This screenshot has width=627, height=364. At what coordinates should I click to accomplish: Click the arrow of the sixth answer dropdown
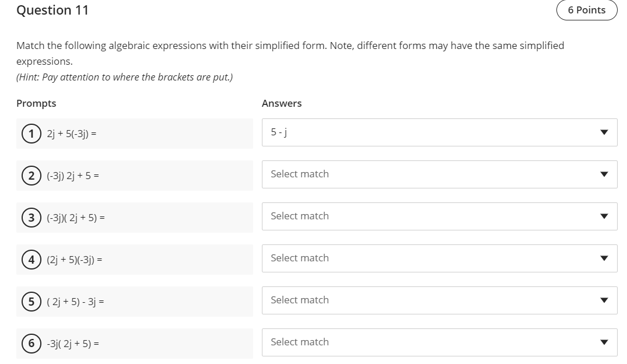[x=604, y=342]
